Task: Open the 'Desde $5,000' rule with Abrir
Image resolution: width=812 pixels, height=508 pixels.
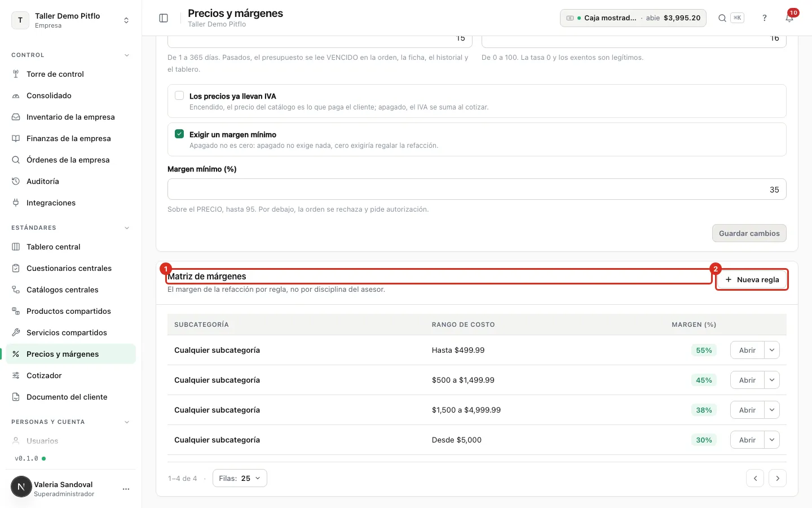Action: point(747,440)
